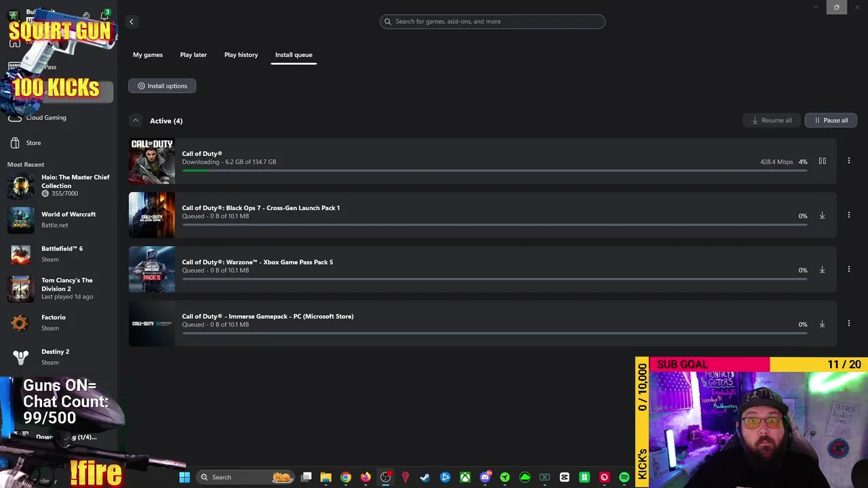Open Cloud Gaming in the sidebar
Screen dimensions: 868x488
46,118
